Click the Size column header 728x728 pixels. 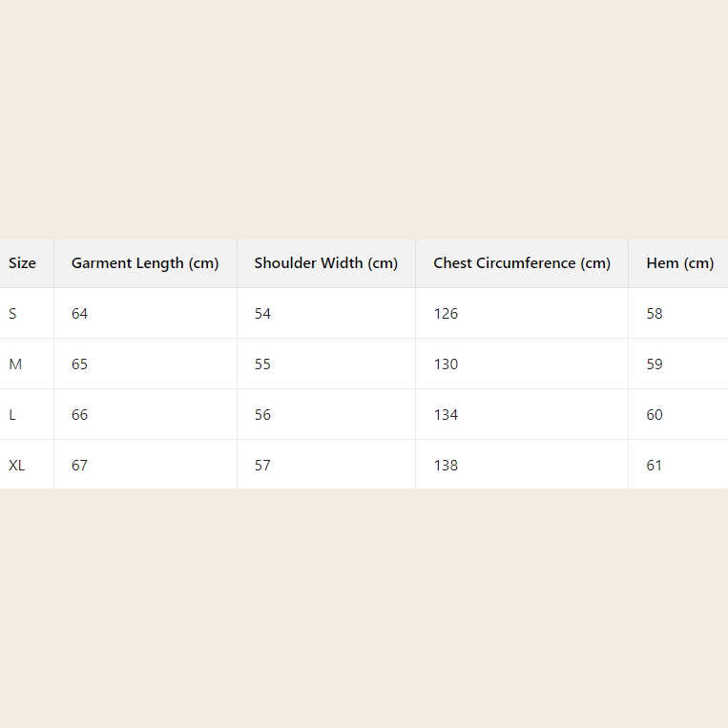[22, 263]
